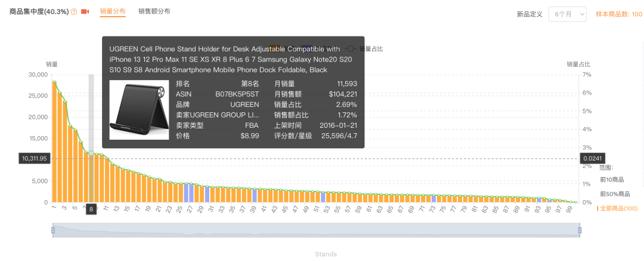Click the middle of the data zoom slider track
Screen dimensions: 644x261
[x=316, y=230]
